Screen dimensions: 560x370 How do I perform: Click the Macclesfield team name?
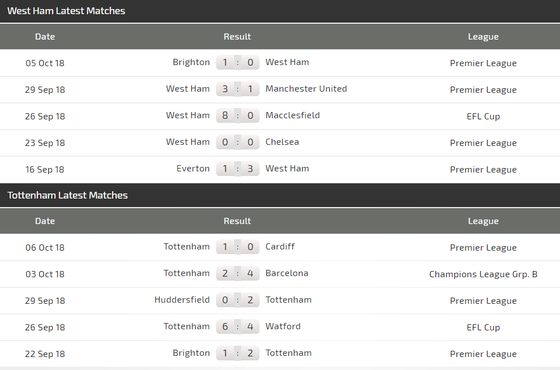pos(292,115)
